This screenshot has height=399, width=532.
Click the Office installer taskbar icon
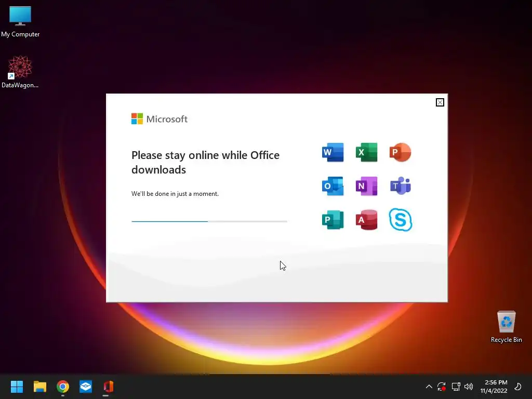coord(108,387)
